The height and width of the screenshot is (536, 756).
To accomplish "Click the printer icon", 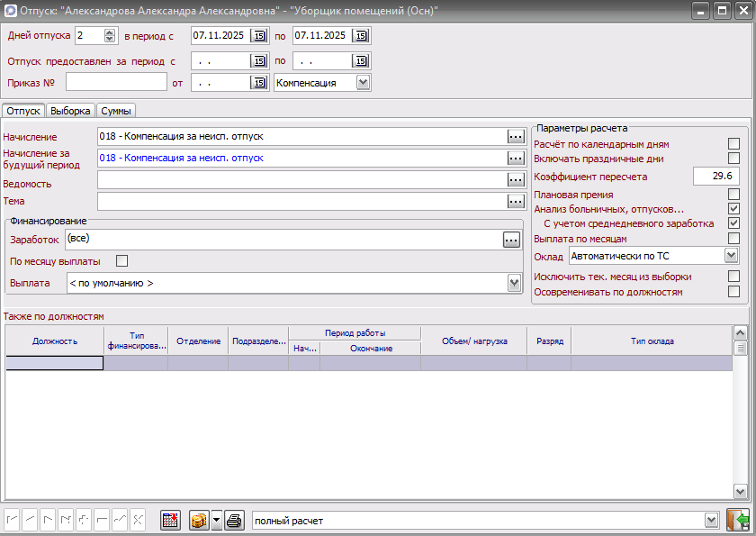I will [x=234, y=521].
